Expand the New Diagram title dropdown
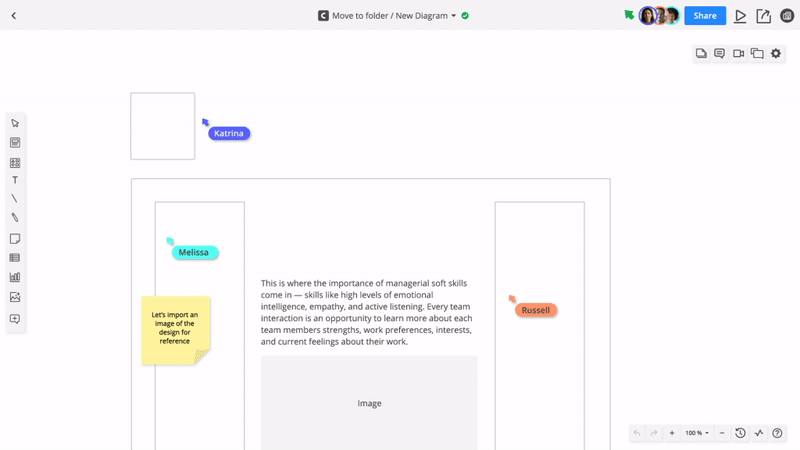 tap(454, 16)
